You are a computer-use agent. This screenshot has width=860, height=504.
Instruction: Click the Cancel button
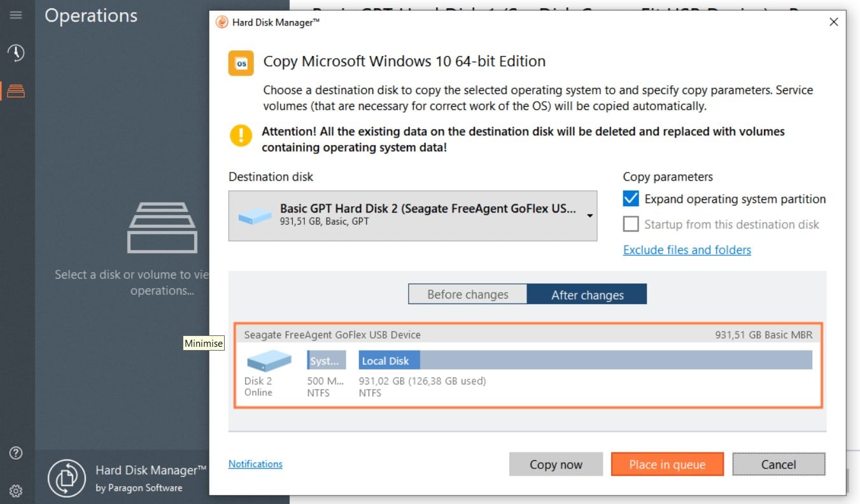(x=779, y=465)
